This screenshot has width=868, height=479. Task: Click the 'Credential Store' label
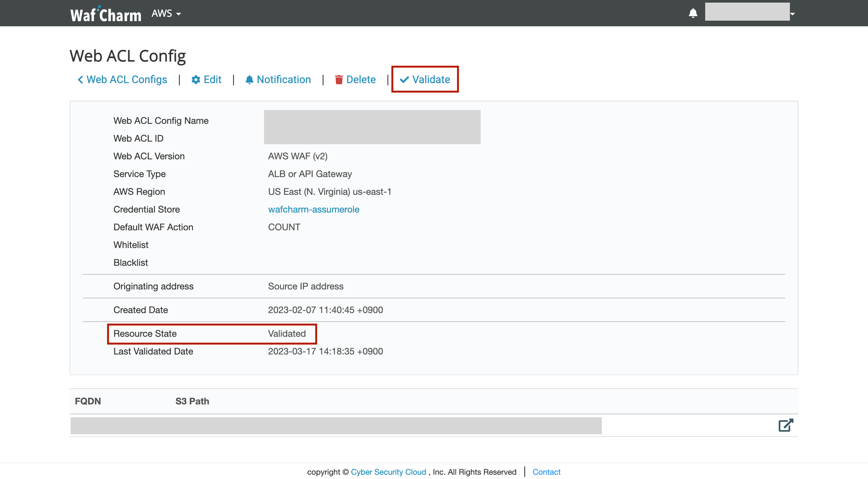point(146,209)
